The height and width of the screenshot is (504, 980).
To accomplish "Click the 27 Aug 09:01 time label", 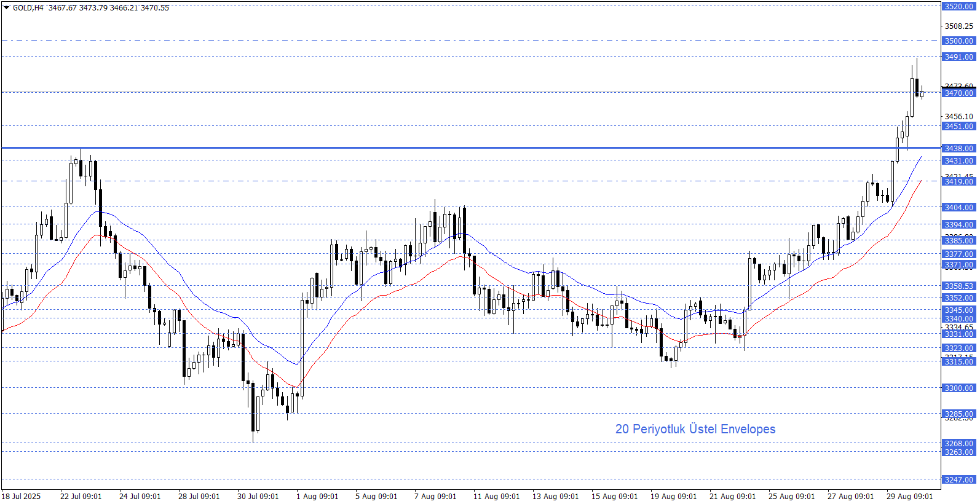I will coord(850,497).
